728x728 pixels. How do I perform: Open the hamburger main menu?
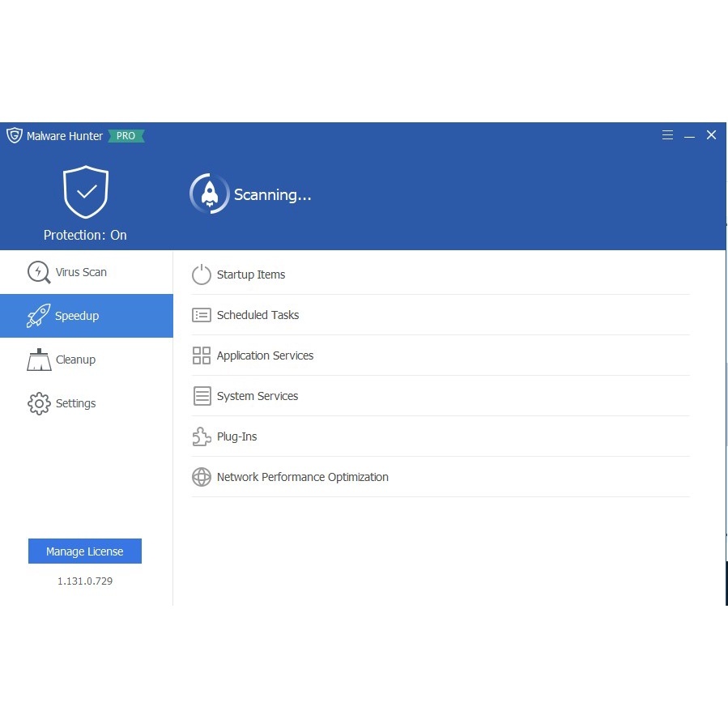point(667,135)
